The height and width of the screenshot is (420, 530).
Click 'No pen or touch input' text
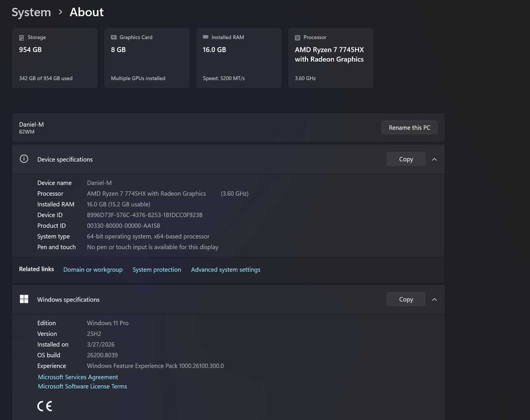coord(153,247)
